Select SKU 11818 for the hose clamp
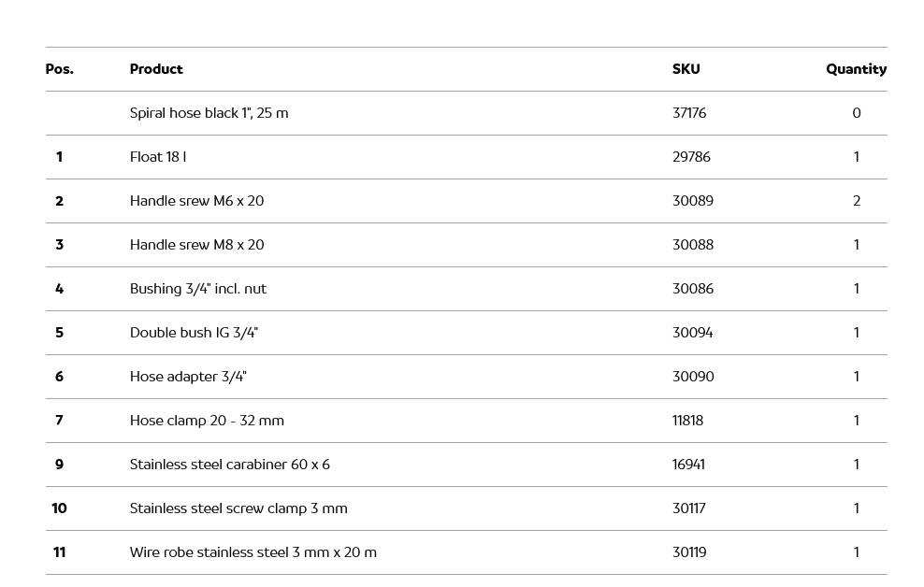924x587 pixels. coord(687,421)
